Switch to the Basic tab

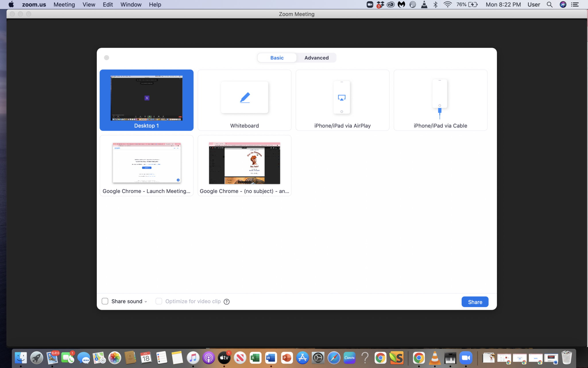click(277, 58)
